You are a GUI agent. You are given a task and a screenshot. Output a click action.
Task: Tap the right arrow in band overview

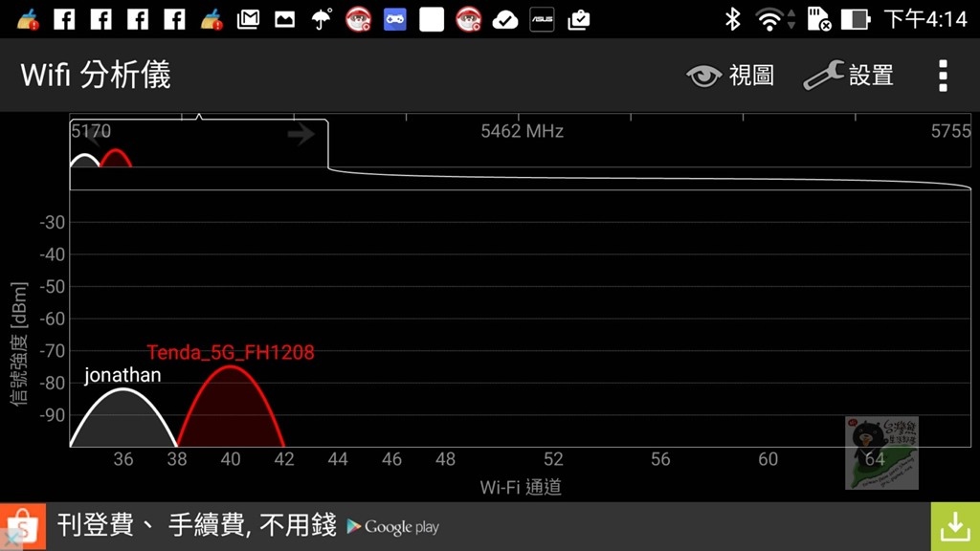301,134
